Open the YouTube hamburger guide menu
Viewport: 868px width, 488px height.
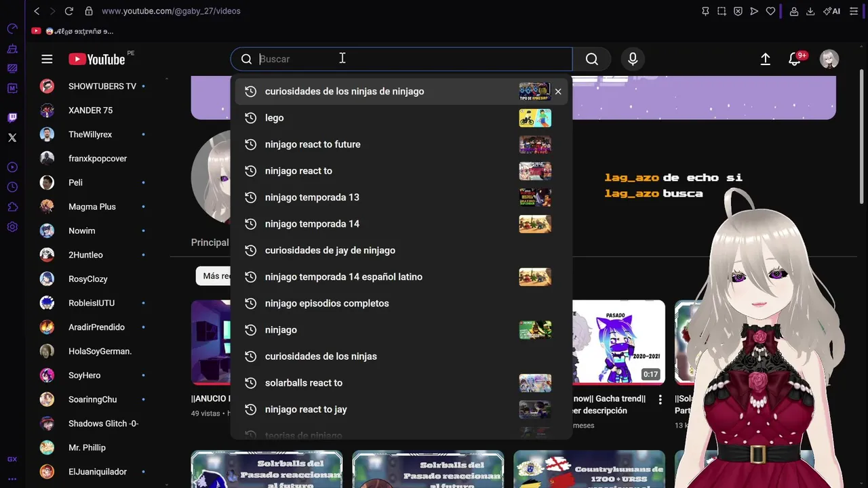47,59
